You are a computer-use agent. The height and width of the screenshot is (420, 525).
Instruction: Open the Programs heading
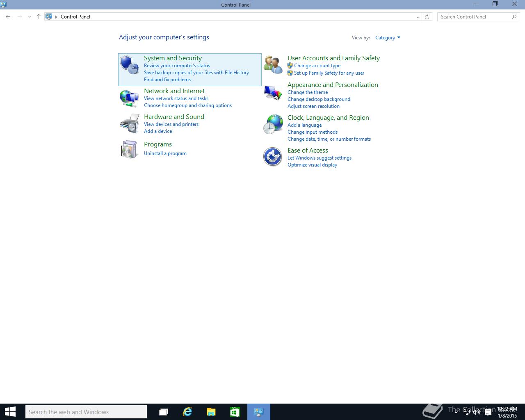[x=158, y=144]
